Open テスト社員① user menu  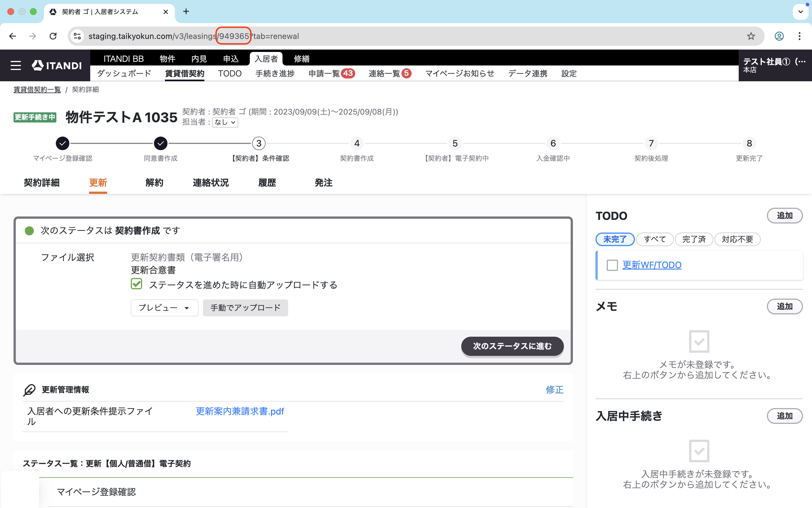pos(775,65)
